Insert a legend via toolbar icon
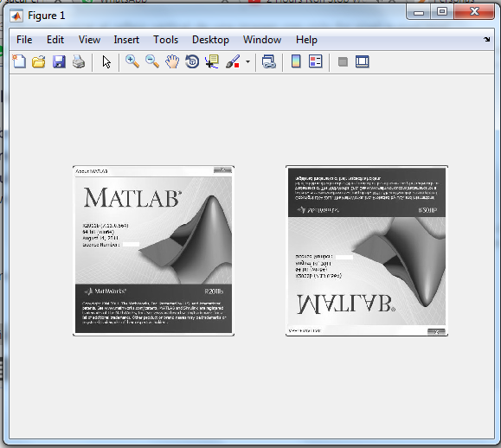Image resolution: width=501 pixels, height=448 pixels. (315, 61)
